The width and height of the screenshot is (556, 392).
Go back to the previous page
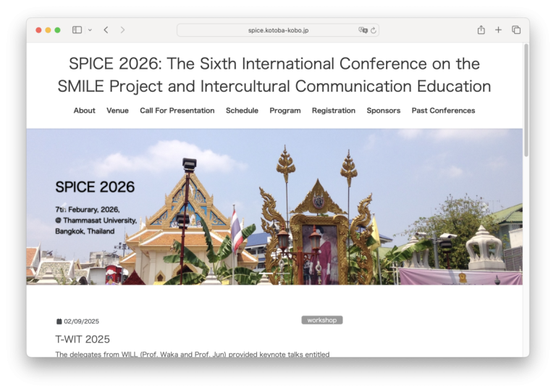106,30
